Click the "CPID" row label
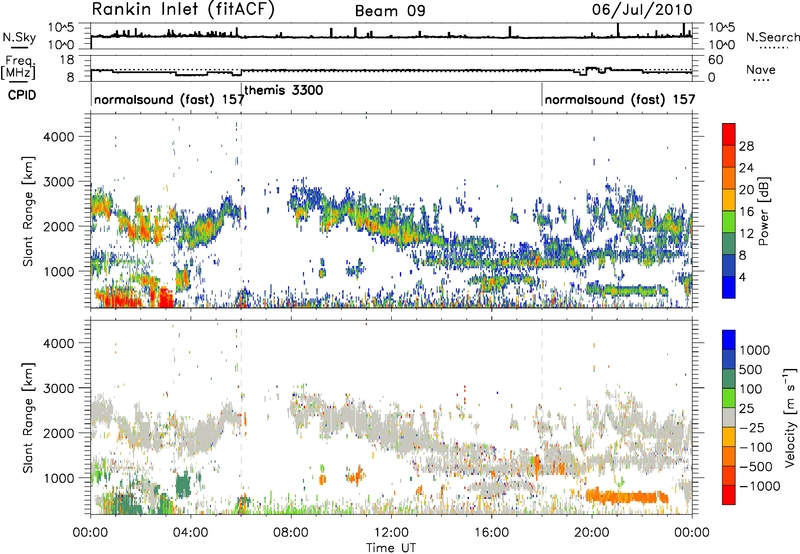Image resolution: width=800 pixels, height=554 pixels. click(22, 95)
